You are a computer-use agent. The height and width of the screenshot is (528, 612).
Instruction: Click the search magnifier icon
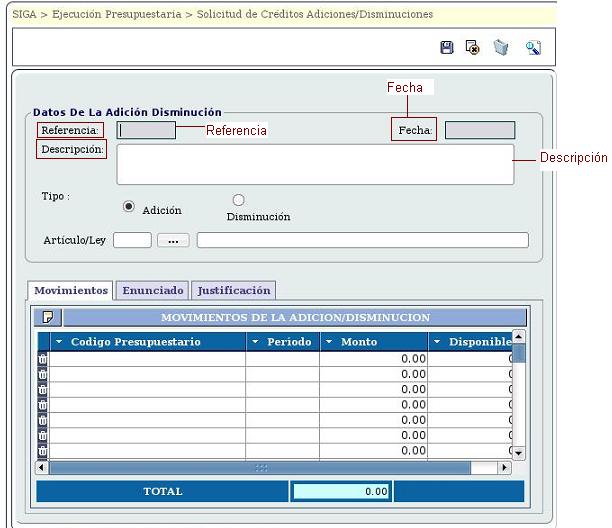pyautogui.click(x=533, y=48)
